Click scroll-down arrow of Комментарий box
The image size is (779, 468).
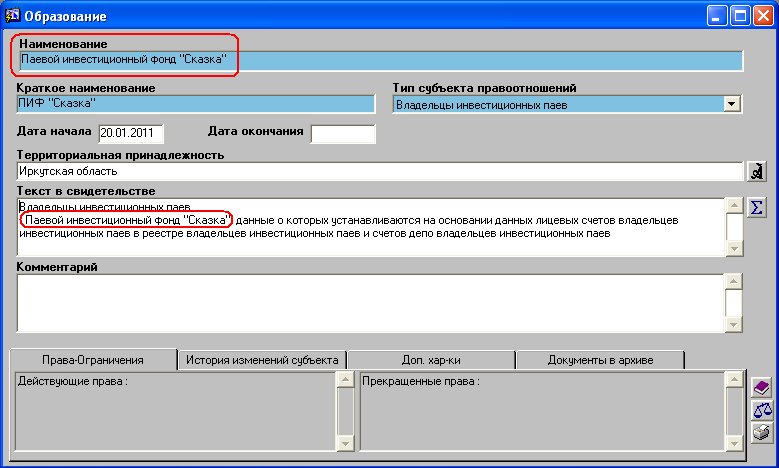pos(733,325)
